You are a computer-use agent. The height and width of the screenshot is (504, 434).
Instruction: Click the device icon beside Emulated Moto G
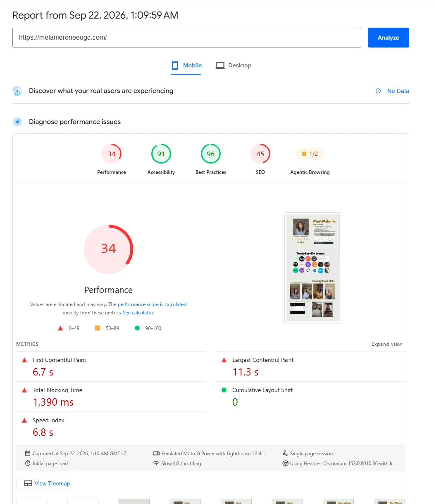tap(156, 453)
